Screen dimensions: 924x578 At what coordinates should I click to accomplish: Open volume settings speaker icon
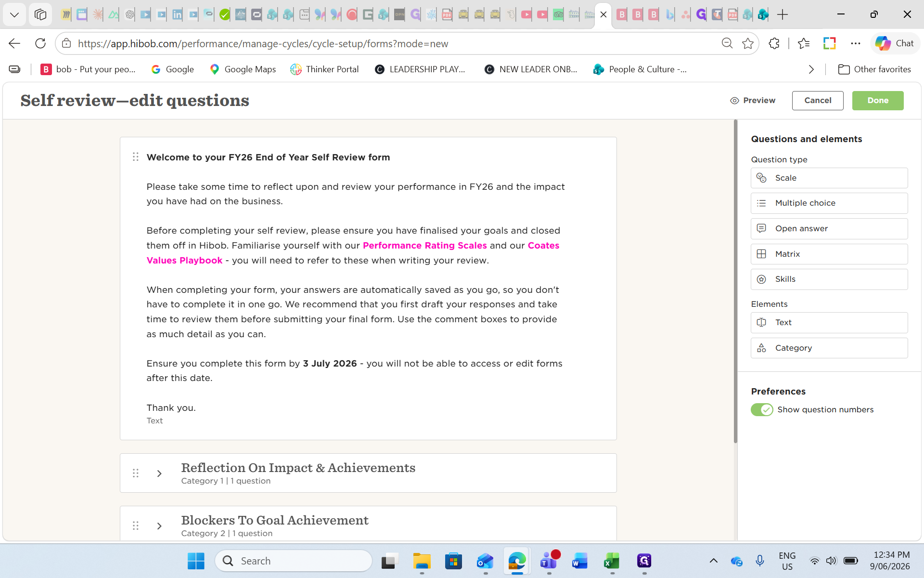click(x=831, y=561)
